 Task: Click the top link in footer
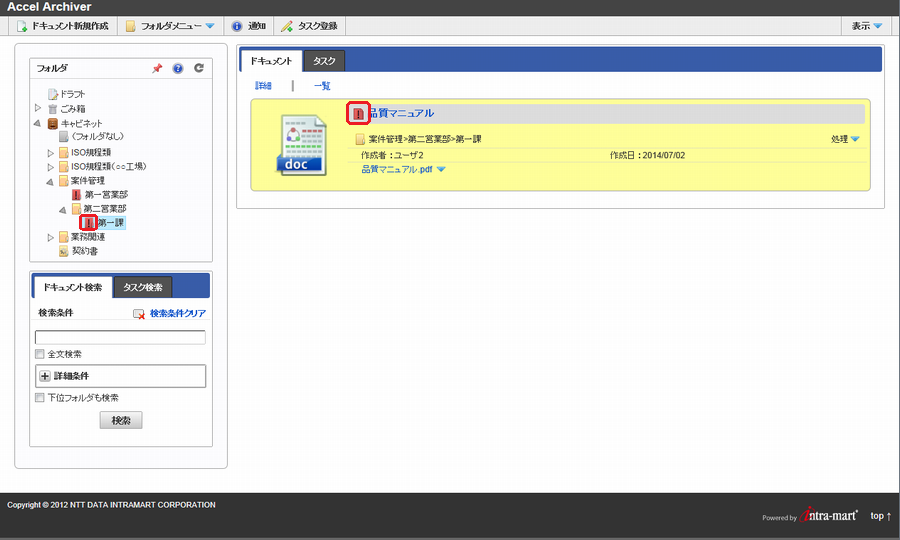[880, 516]
